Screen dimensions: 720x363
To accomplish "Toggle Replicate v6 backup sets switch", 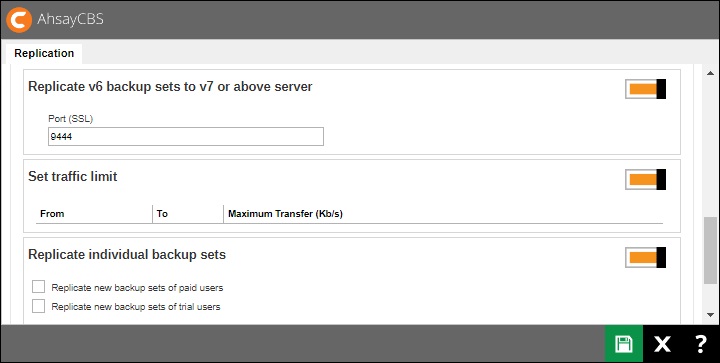I will coord(645,89).
